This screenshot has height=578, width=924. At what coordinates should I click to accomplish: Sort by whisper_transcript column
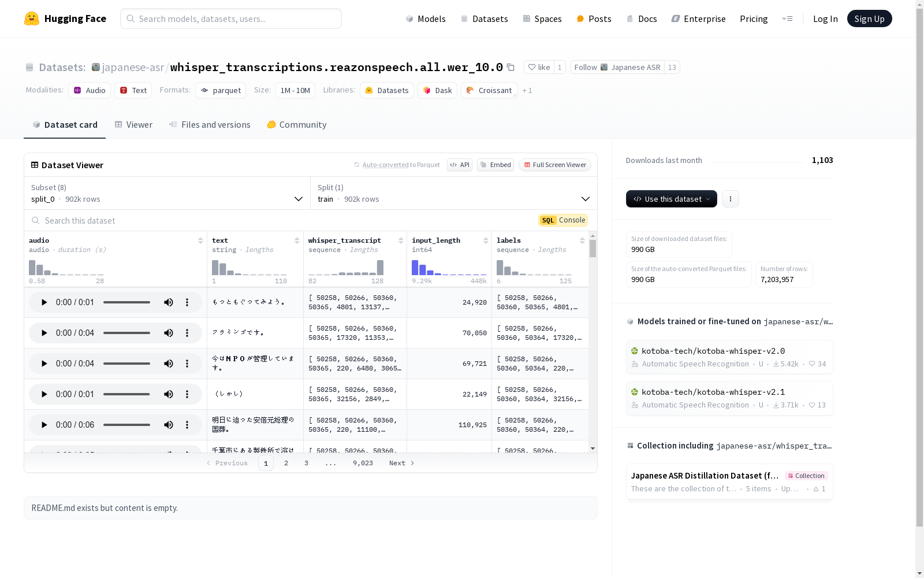point(401,240)
